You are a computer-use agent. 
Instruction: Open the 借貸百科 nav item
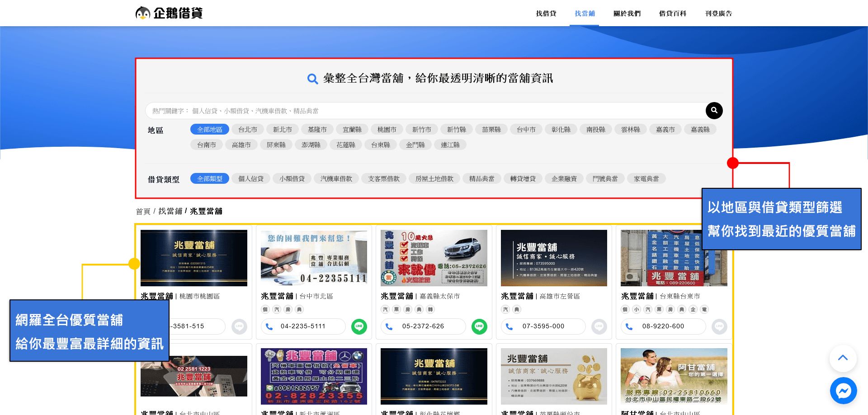pyautogui.click(x=673, y=14)
